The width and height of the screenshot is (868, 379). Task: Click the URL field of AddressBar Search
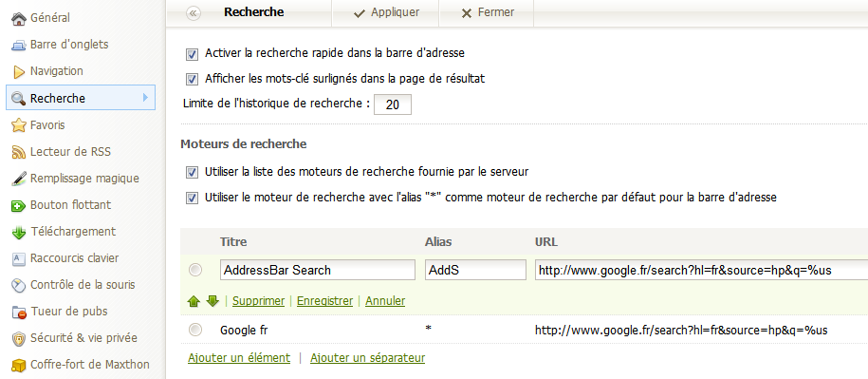coord(701,270)
